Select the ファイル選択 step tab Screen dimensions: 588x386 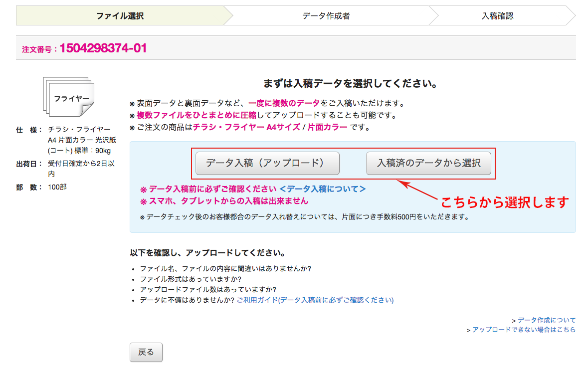tap(120, 16)
